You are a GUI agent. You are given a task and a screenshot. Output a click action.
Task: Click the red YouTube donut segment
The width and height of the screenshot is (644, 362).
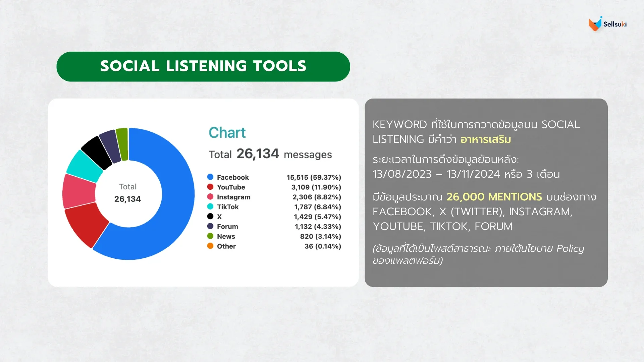86,223
